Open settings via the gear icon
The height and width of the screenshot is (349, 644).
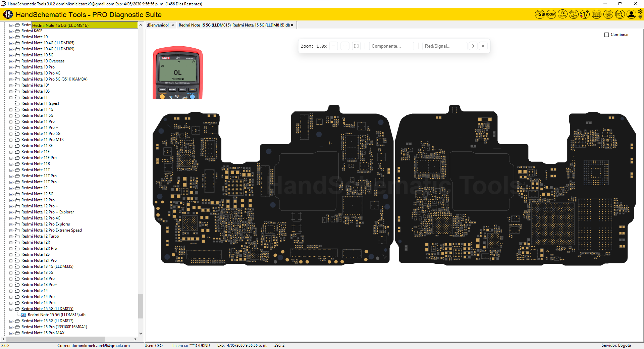coord(640,12)
